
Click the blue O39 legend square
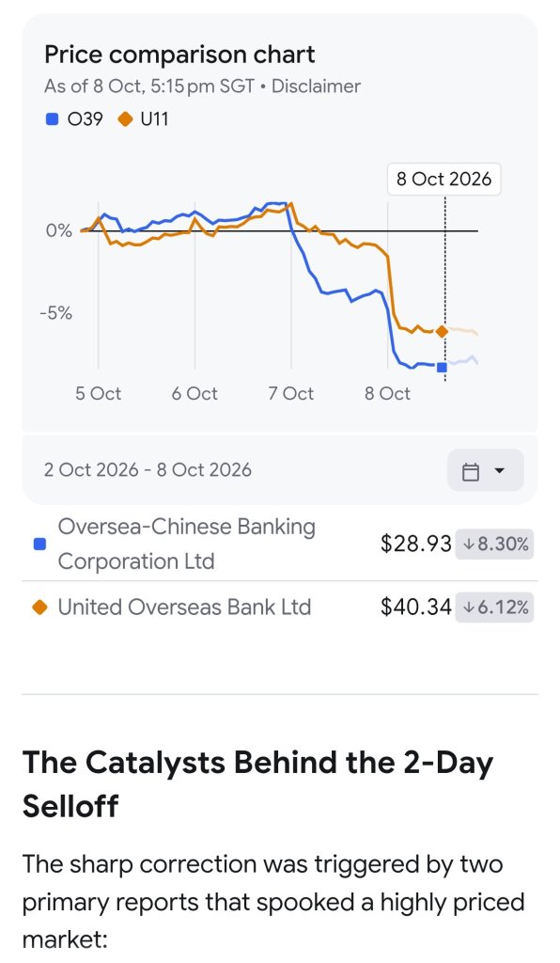pyautogui.click(x=52, y=119)
